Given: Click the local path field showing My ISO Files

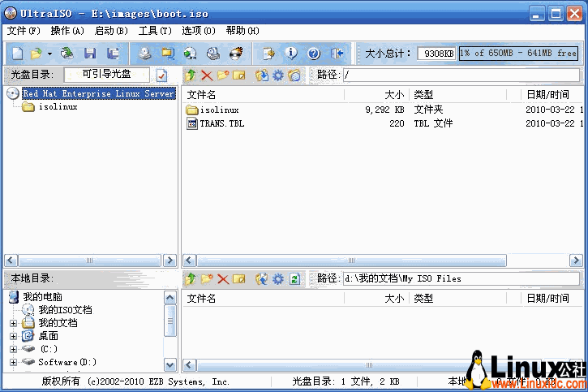Looking at the screenshot, I should click(460, 278).
